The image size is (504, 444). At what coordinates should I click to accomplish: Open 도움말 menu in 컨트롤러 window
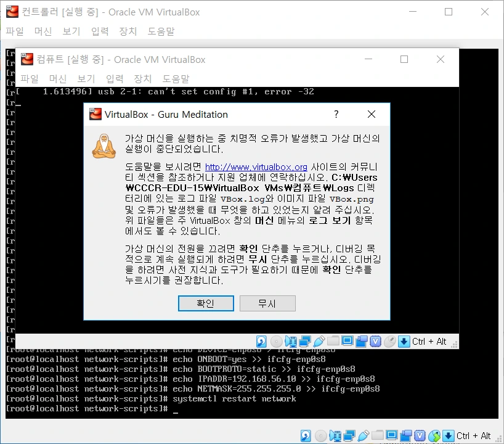point(161,31)
